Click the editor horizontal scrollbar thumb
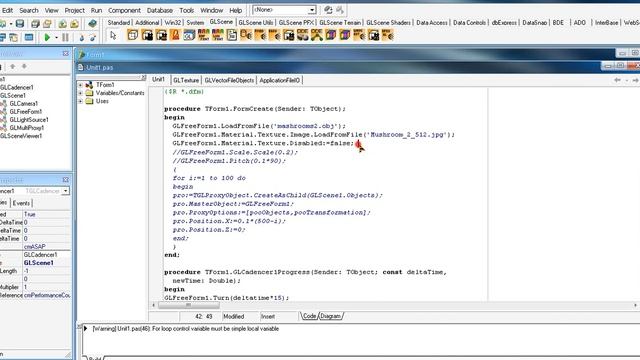Screen dimensions: 640x360 [x=189, y=305]
